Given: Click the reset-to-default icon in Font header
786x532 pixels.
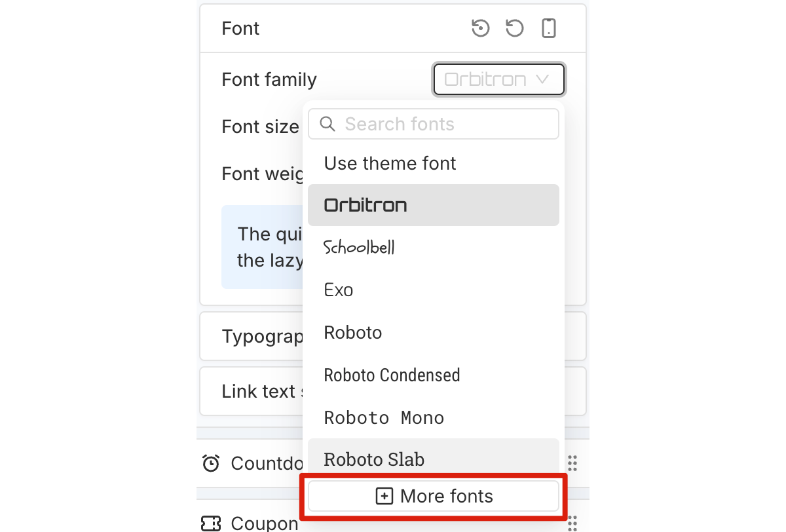Looking at the screenshot, I should [481, 28].
